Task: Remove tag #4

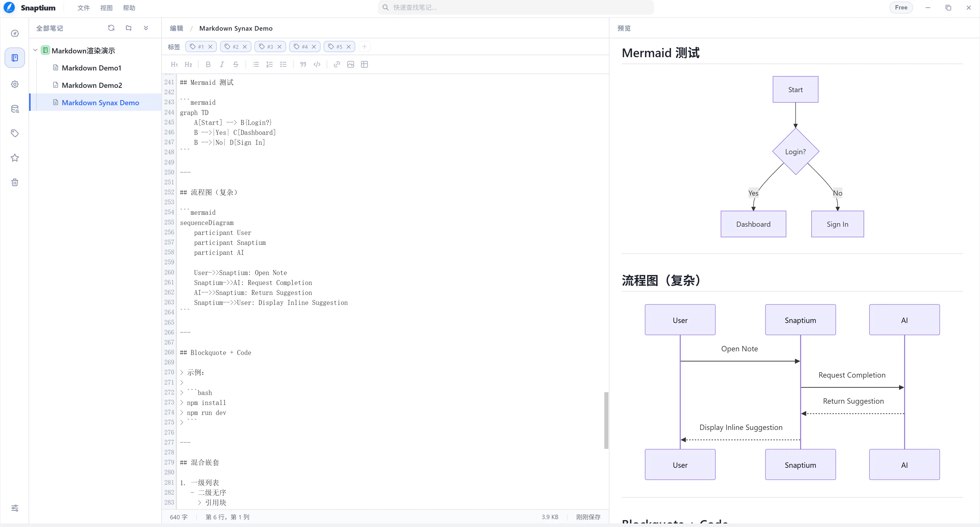Action: tap(314, 47)
